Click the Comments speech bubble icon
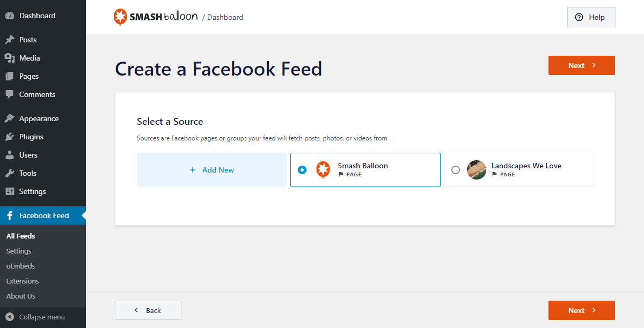Viewport: 644px width, 328px height. point(10,94)
